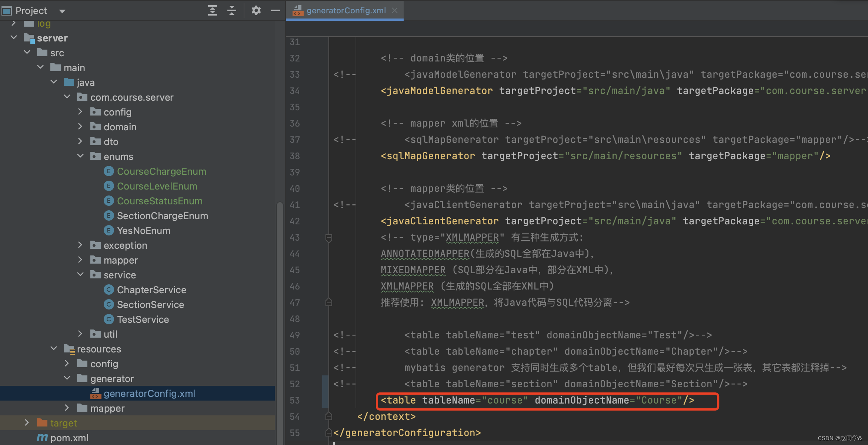This screenshot has width=868, height=445.
Task: Select the CourseChargeEnum enum icon
Action: pos(108,171)
